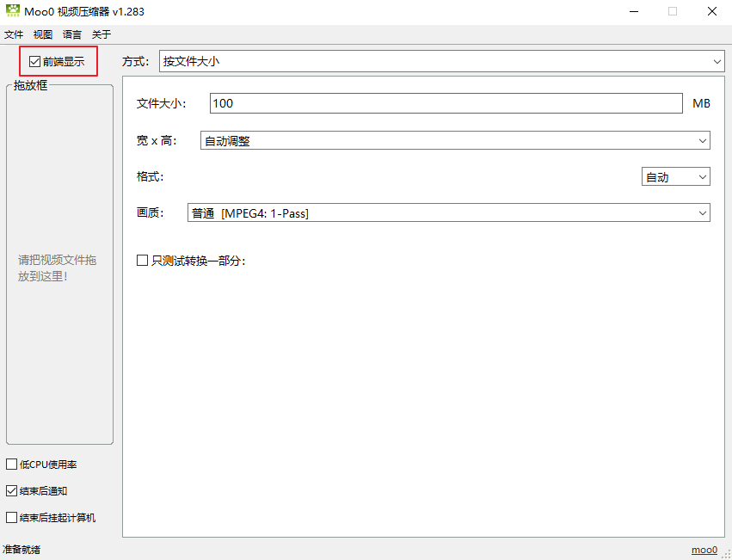The width and height of the screenshot is (732, 560).
Task: Open the 文件 menu
Action: click(x=14, y=34)
